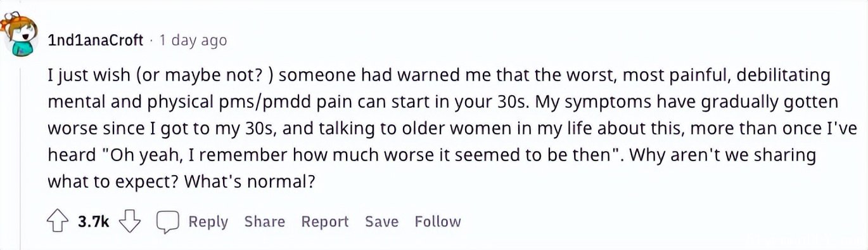Image resolution: width=868 pixels, height=250 pixels.
Task: Follow this comment thread
Action: point(438,221)
